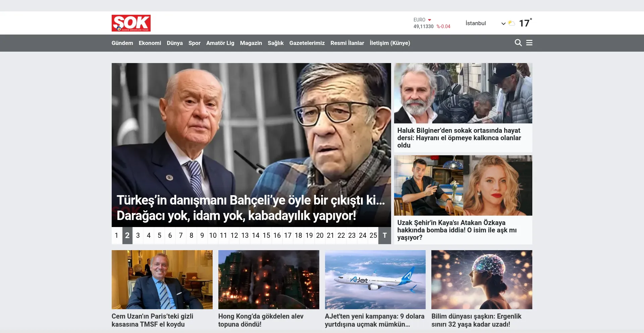Select İletişim (Künye) in navigation bar
644x333 pixels.
tap(390, 43)
